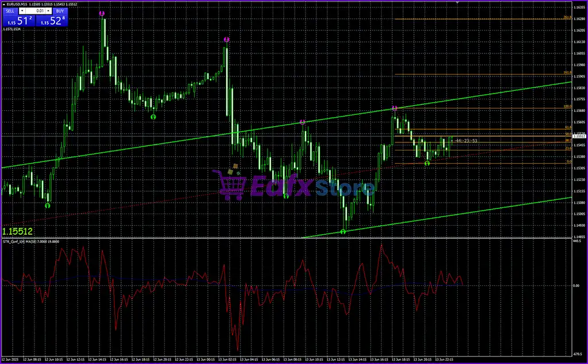Click the 1.14930 price axis value

pyautogui.click(x=580, y=225)
